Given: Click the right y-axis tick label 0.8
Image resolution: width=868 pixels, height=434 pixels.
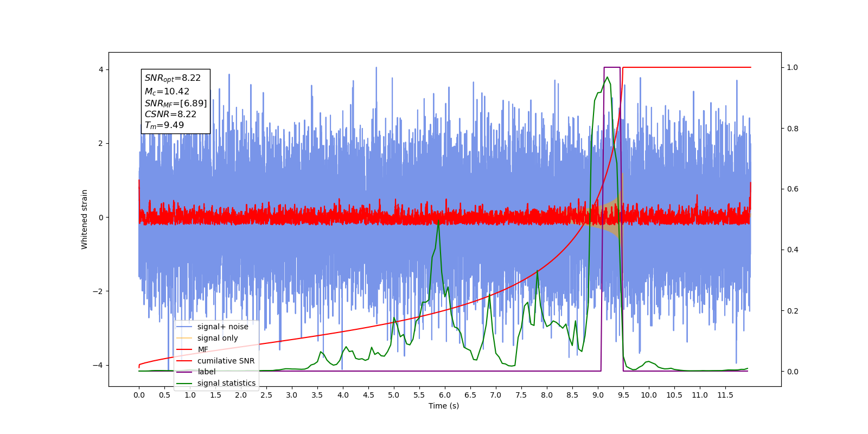Looking at the screenshot, I should tap(793, 129).
